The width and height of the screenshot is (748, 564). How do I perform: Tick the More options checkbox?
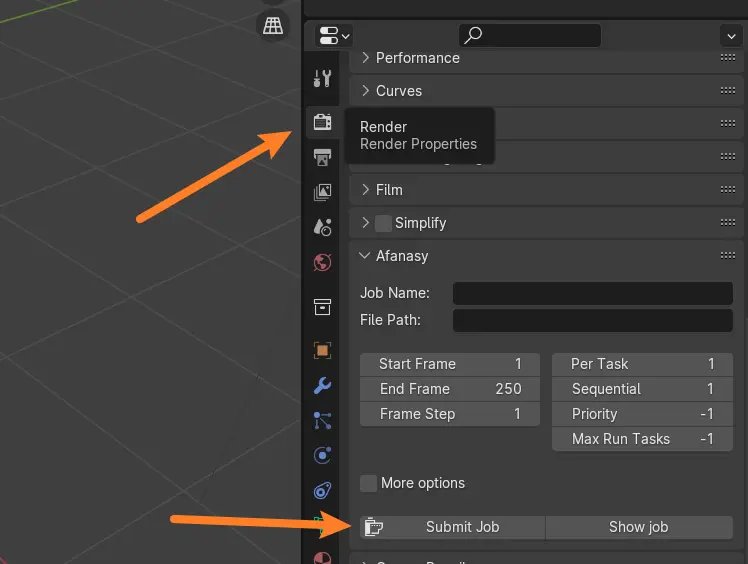(x=368, y=483)
